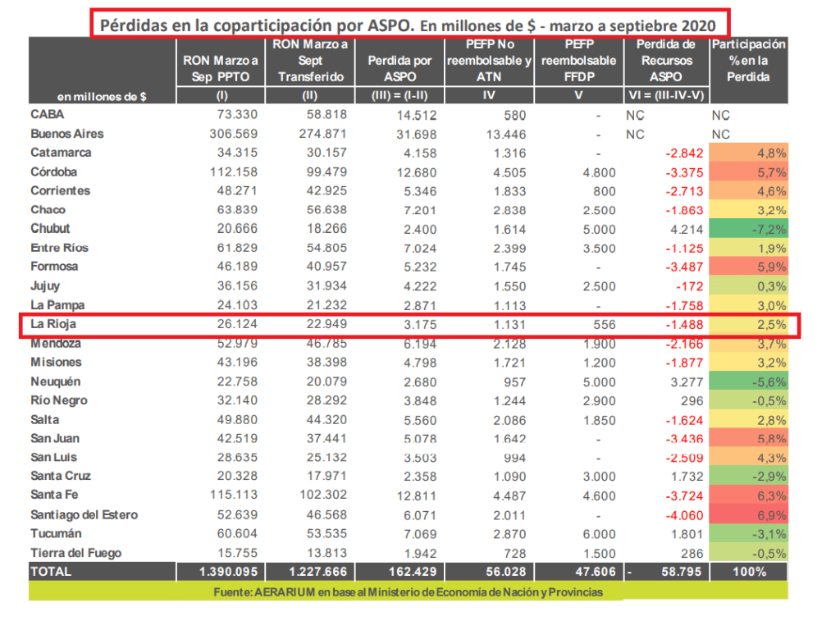Image resolution: width=840 pixels, height=621 pixels.
Task: Click Mendoza's 3,7% participation cell
Action: 748,344
